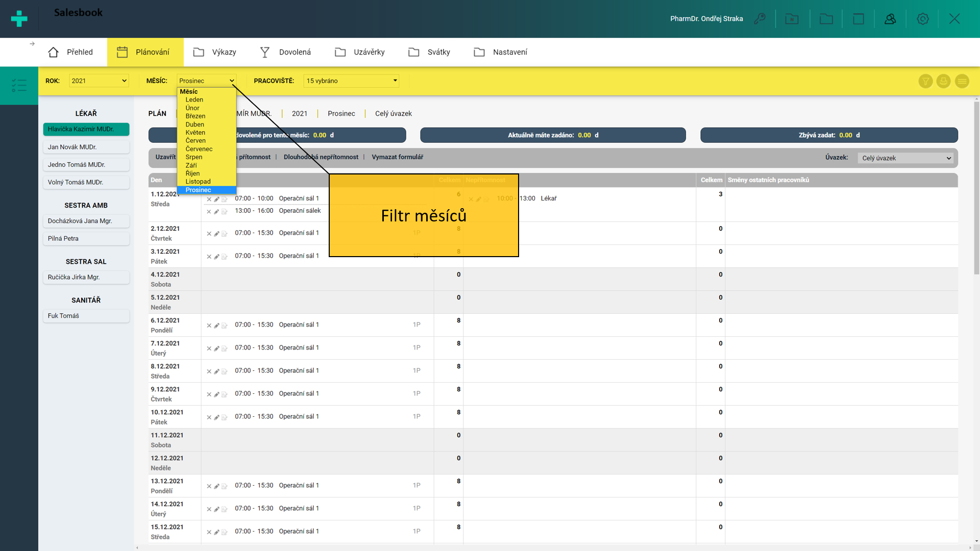Click Vymazat formulář link
The height and width of the screenshot is (551, 980).
point(397,157)
